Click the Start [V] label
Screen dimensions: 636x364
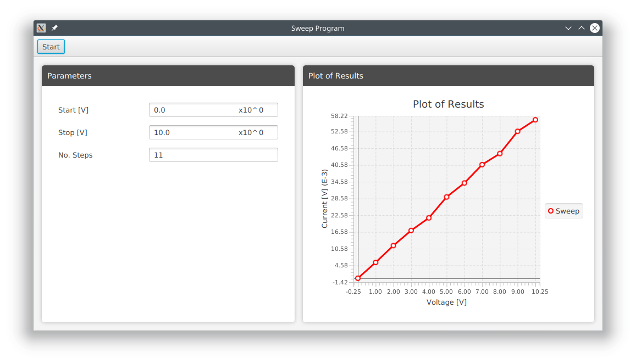pyautogui.click(x=74, y=110)
